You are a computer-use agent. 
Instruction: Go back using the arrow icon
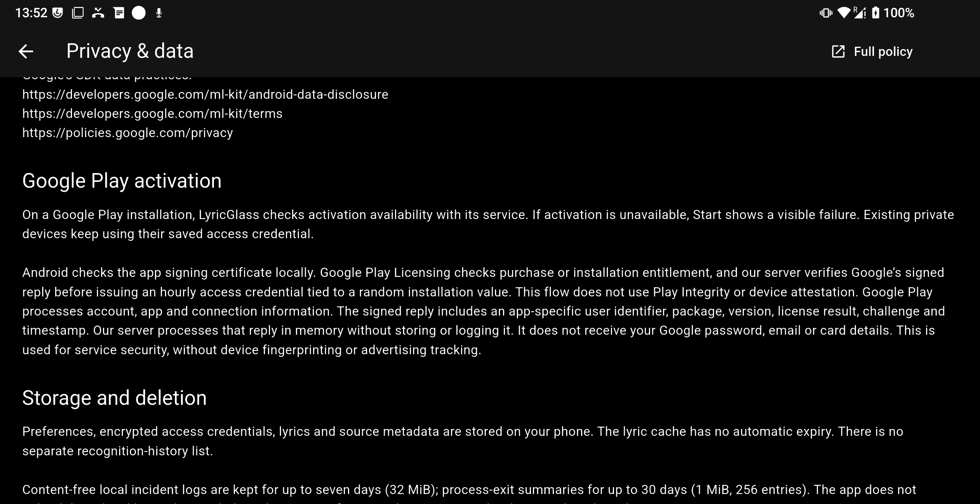(x=26, y=51)
